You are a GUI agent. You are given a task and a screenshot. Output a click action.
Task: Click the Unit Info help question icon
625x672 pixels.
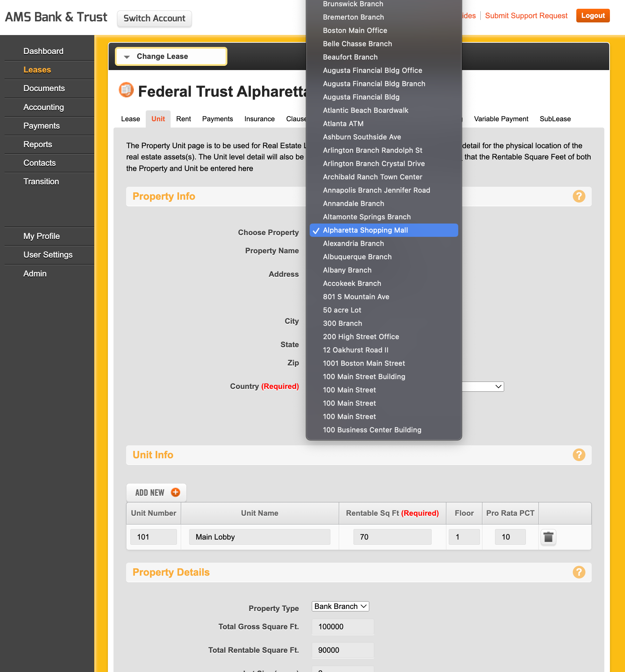pos(579,455)
